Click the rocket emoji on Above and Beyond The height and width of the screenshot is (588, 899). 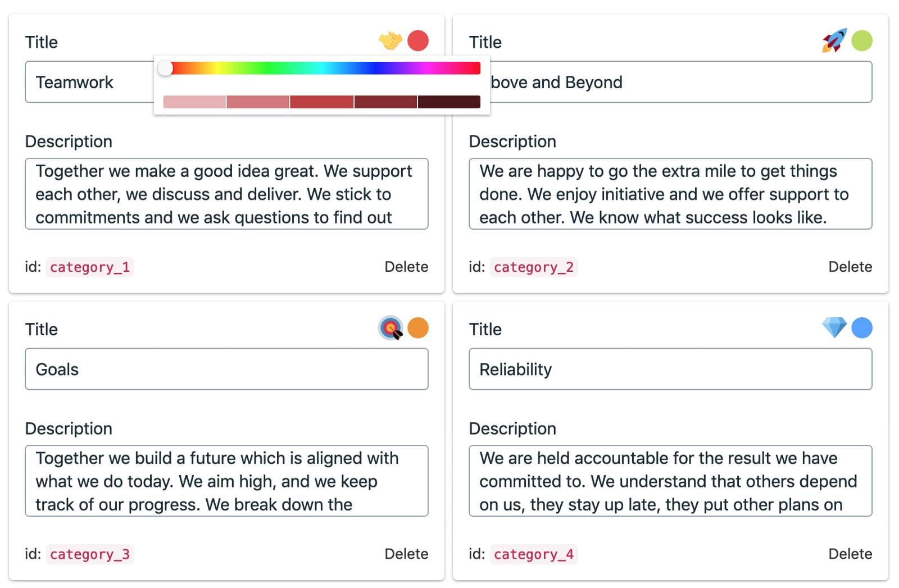[x=834, y=40]
